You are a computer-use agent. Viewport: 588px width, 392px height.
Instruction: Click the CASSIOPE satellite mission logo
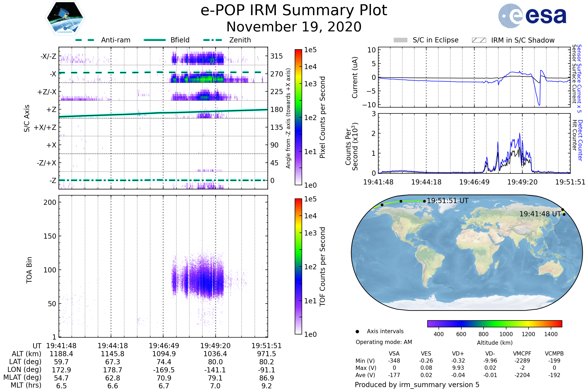(x=65, y=18)
